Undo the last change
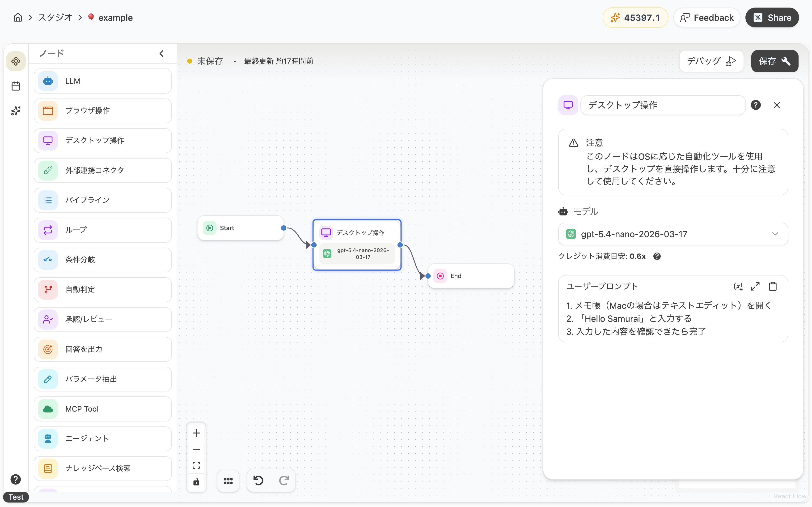812x507 pixels. coord(258,481)
